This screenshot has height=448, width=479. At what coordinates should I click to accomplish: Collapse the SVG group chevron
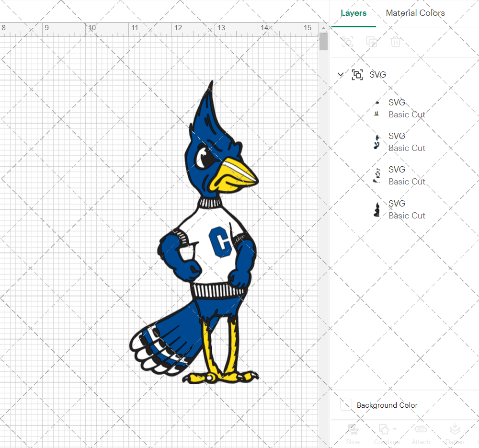point(341,74)
